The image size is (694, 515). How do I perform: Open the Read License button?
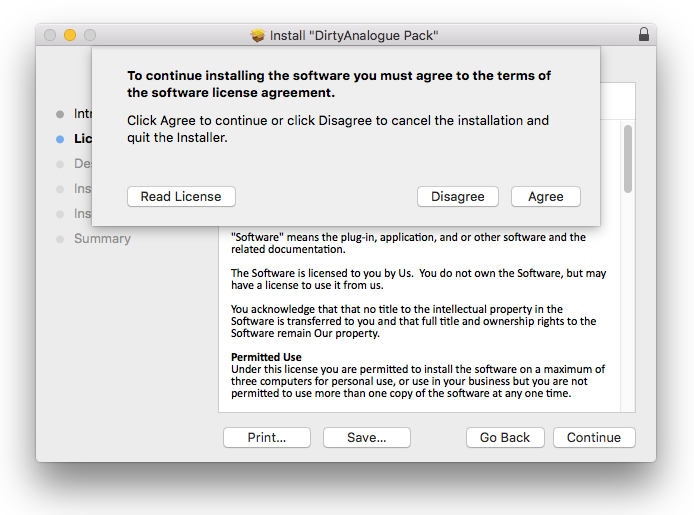tap(181, 196)
